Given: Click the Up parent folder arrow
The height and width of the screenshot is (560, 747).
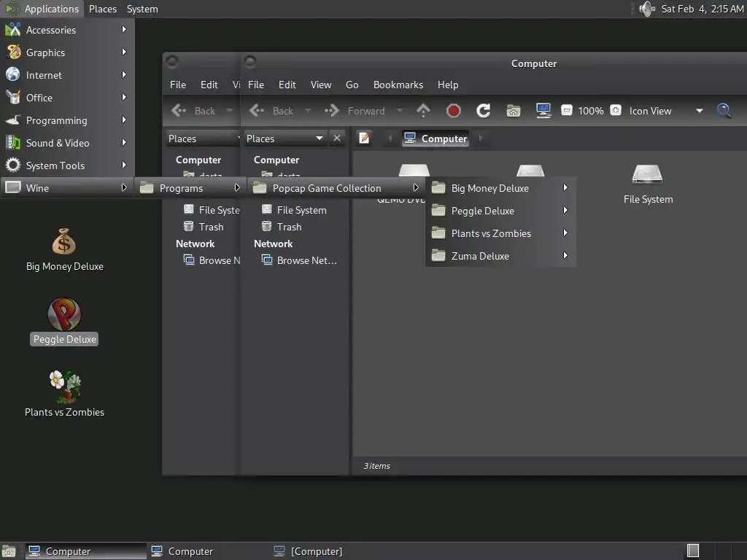Looking at the screenshot, I should click(x=423, y=111).
